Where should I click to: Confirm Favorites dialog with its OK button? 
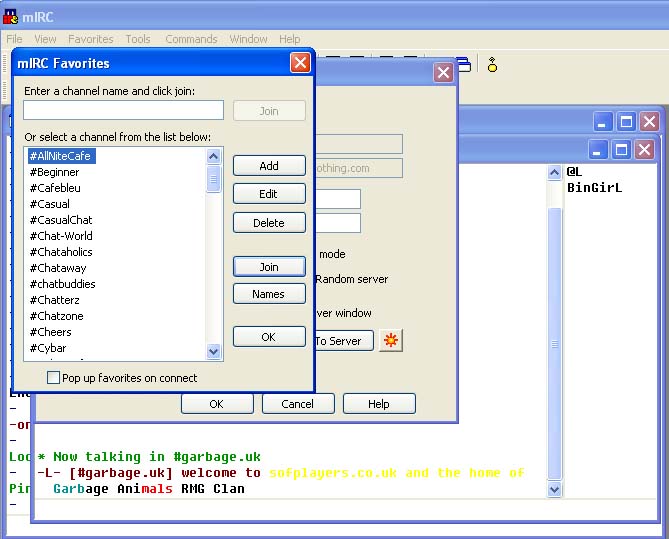pos(269,337)
